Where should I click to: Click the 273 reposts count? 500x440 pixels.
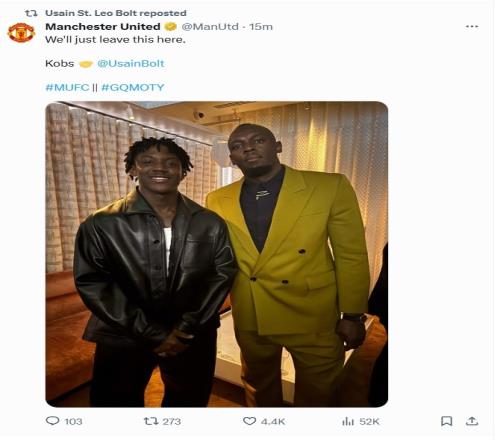point(172,421)
